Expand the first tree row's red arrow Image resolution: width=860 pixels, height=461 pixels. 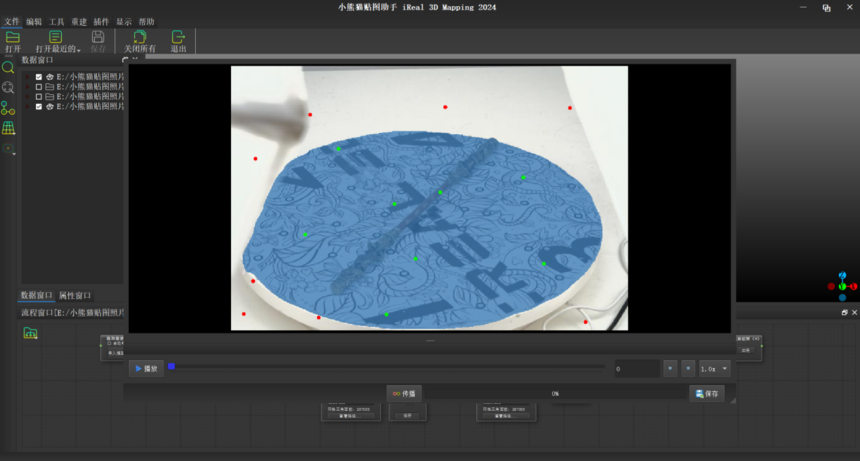click(x=28, y=77)
